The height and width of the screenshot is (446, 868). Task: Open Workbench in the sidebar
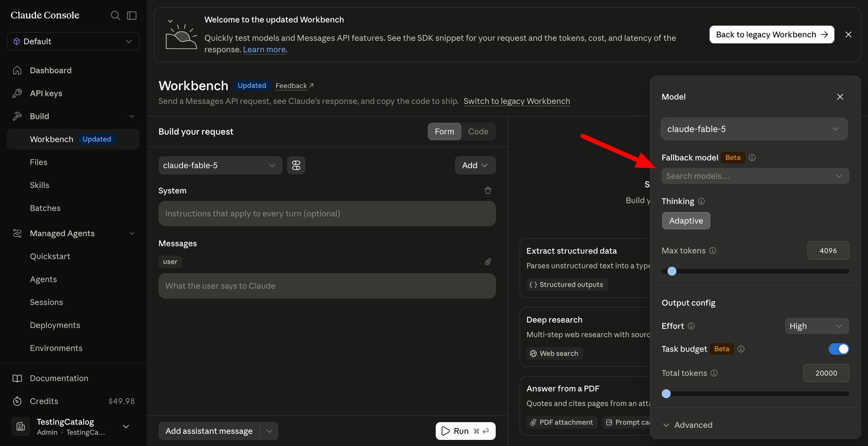[73, 139]
